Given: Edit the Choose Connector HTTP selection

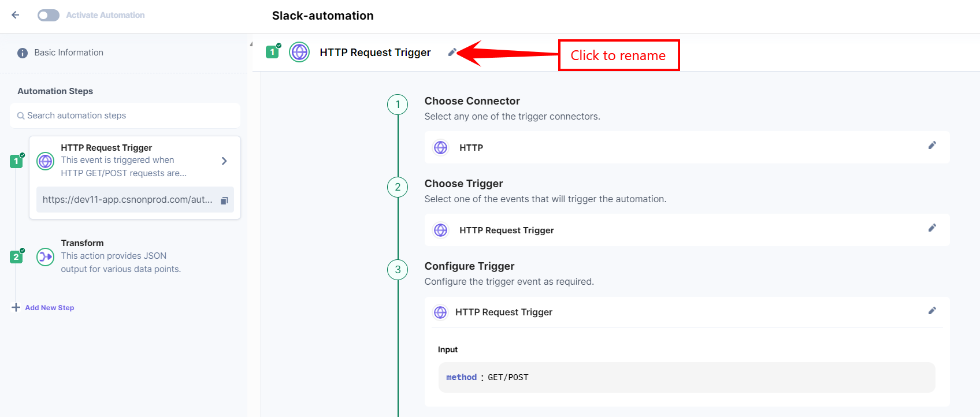Looking at the screenshot, I should [932, 146].
